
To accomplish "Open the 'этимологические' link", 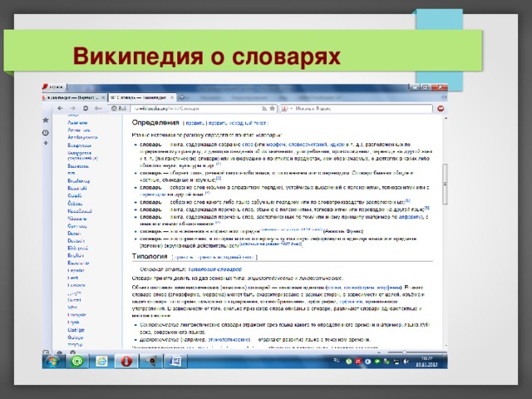I will [x=229, y=340].
